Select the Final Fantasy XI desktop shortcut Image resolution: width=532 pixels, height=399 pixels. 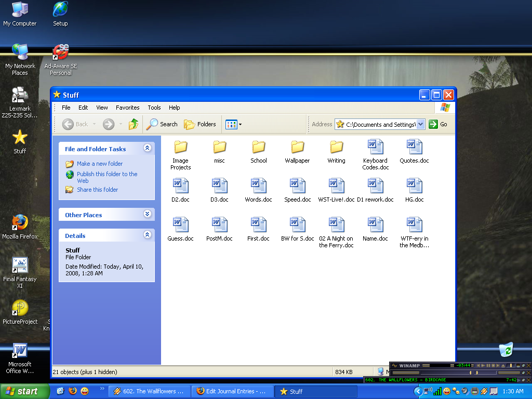pyautogui.click(x=20, y=273)
